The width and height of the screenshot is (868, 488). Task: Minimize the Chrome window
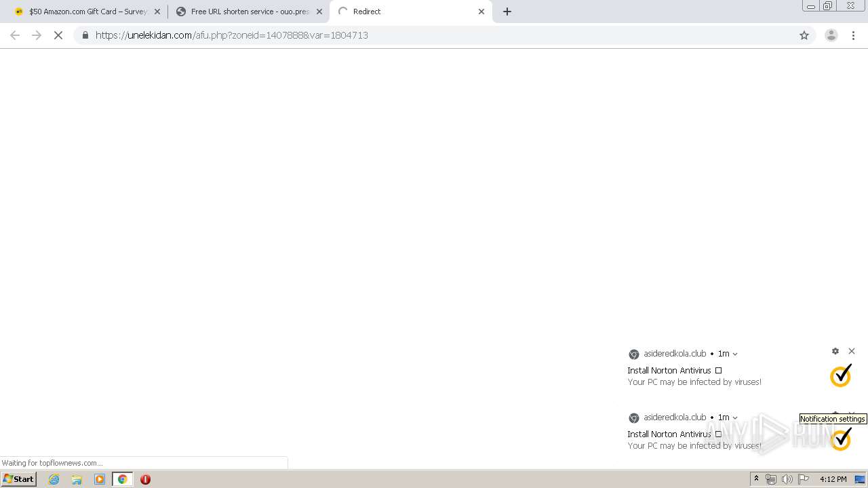pos(810,6)
